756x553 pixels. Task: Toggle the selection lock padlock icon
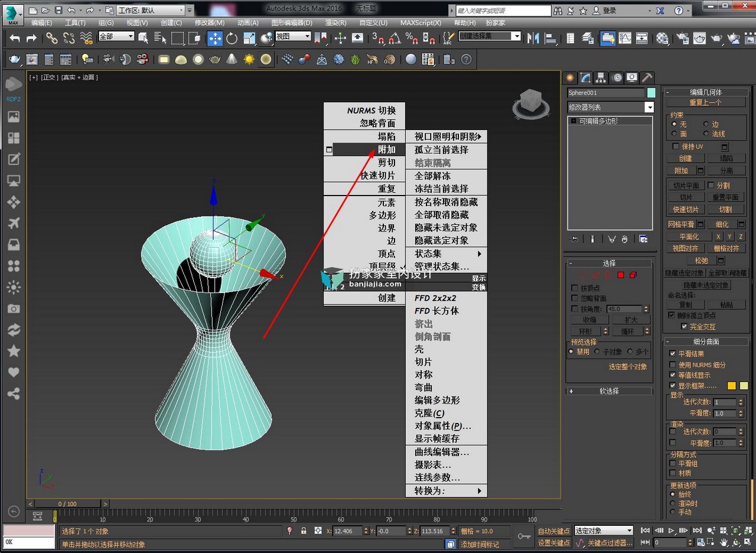point(304,531)
